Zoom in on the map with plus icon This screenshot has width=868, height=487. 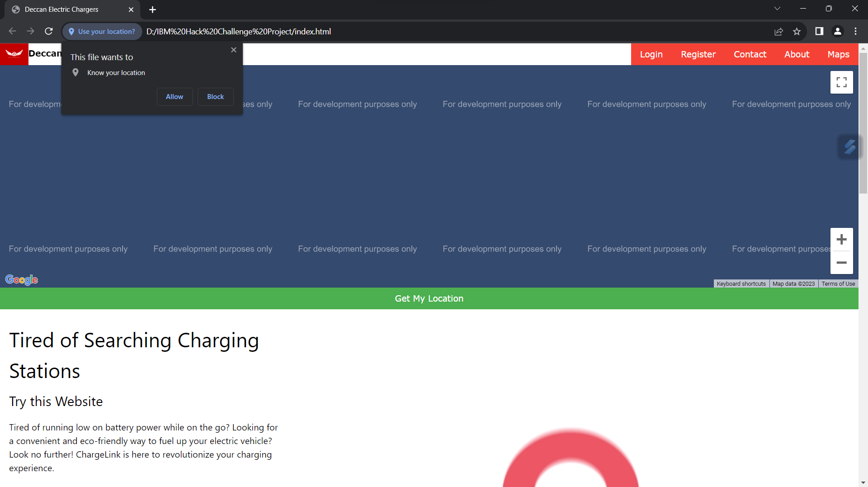point(841,239)
